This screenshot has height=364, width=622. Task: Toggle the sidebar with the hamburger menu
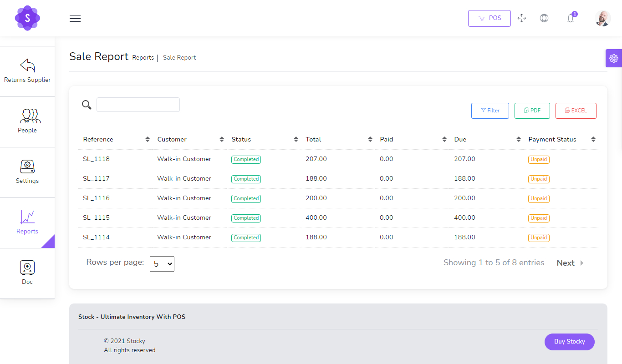[75, 18]
